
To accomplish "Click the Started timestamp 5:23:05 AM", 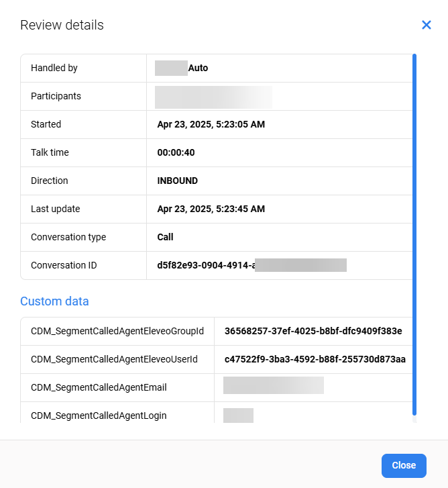I will tap(211, 124).
